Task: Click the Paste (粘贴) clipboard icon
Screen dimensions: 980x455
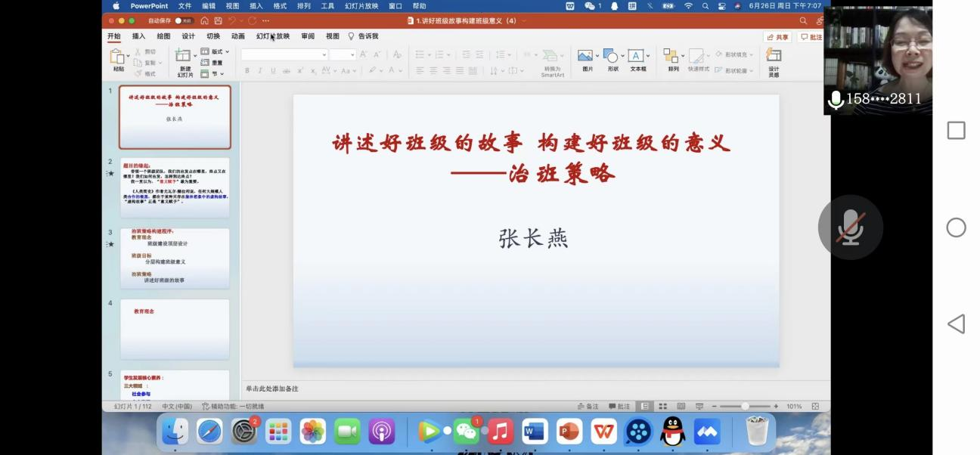Action: [x=118, y=57]
